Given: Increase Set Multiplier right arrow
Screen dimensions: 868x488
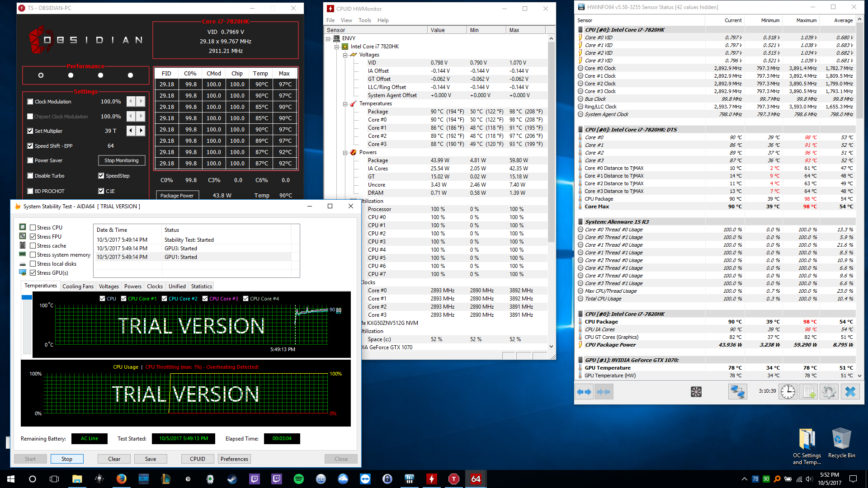Looking at the screenshot, I should click(141, 131).
